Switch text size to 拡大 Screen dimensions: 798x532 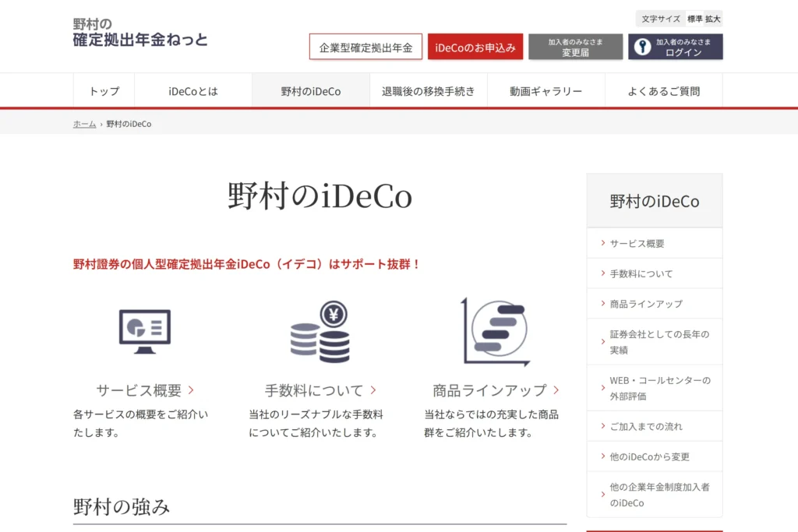pyautogui.click(x=713, y=19)
